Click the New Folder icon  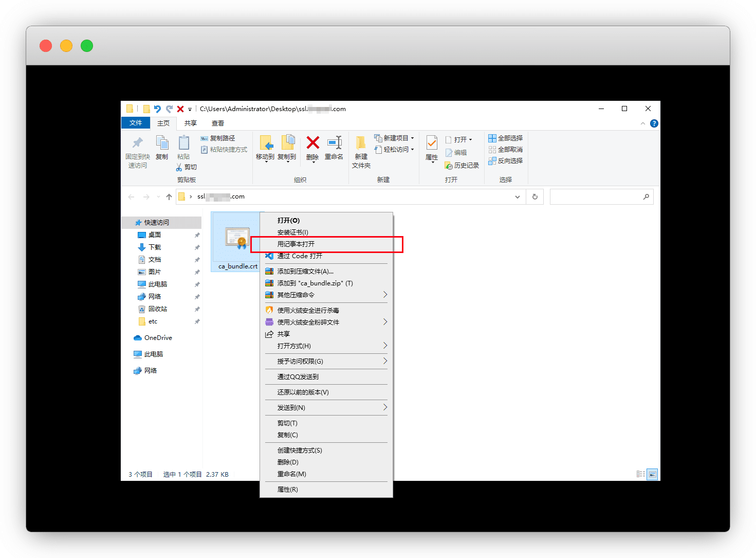[361, 143]
